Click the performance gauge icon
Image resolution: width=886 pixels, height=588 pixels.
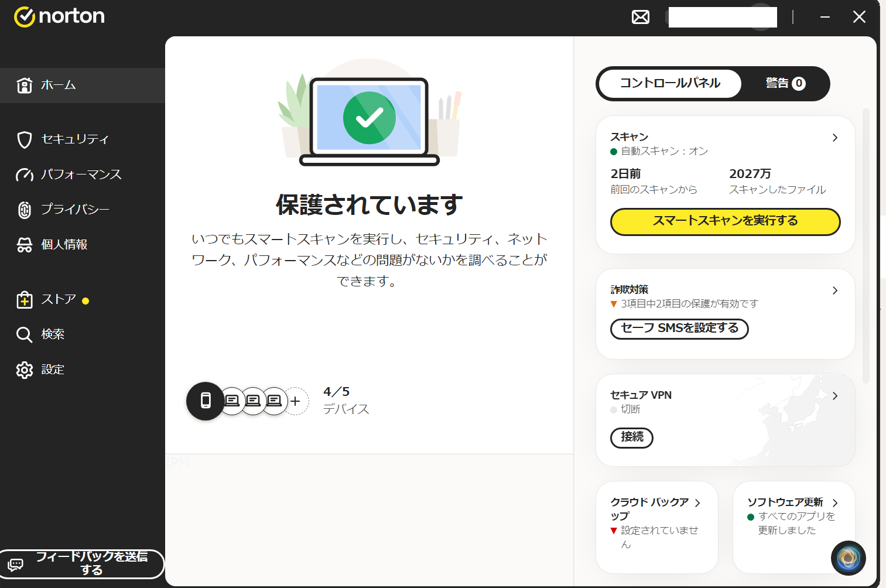(25, 175)
